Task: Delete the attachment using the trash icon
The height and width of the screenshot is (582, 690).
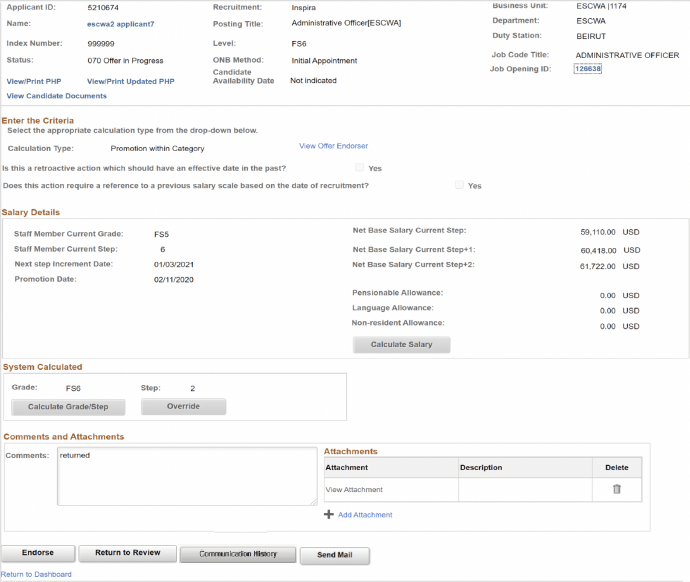Action: click(617, 489)
